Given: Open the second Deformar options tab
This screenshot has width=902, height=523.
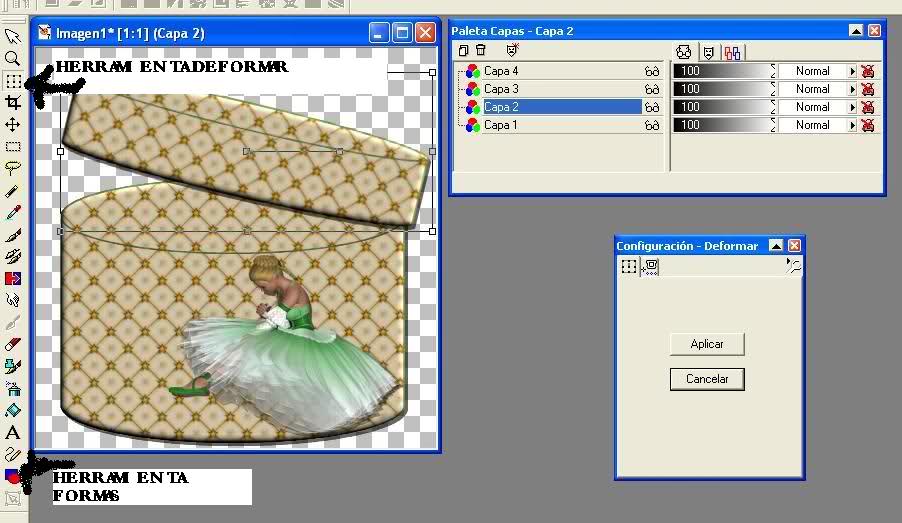Looking at the screenshot, I should pyautogui.click(x=650, y=266).
